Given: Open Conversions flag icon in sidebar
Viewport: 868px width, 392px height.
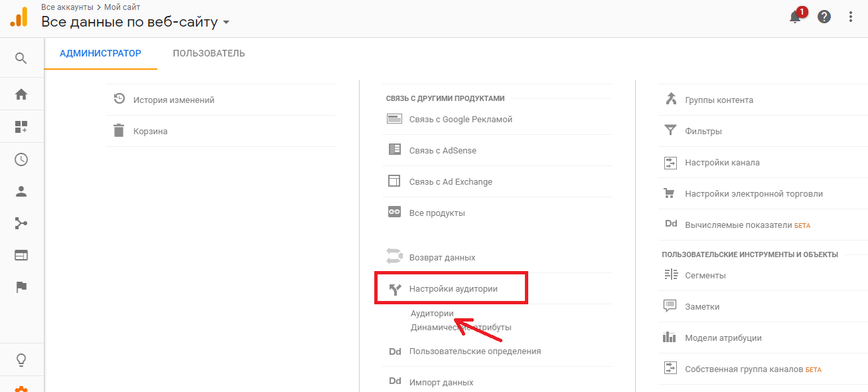Looking at the screenshot, I should coord(22,287).
